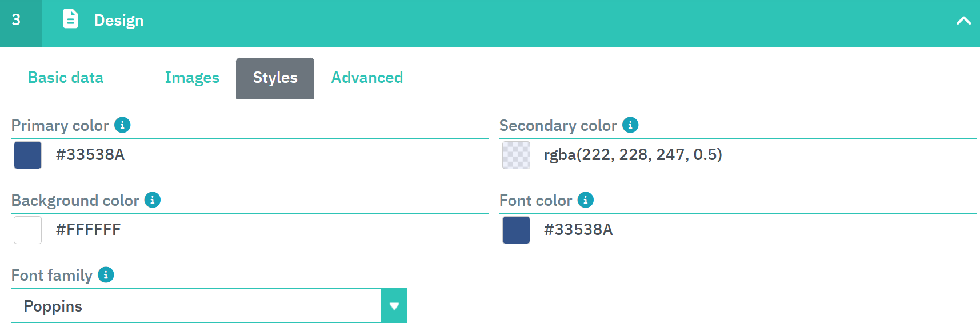Click the Secondary color info icon
This screenshot has width=980, height=327.
[x=630, y=125]
